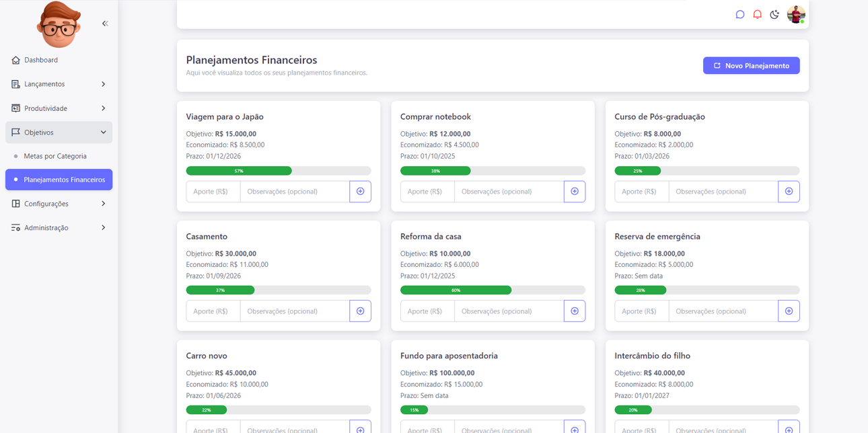Click the 57% progress bar on Viagem para o Japão
Viewport: 868px width, 433px height.
(x=239, y=171)
